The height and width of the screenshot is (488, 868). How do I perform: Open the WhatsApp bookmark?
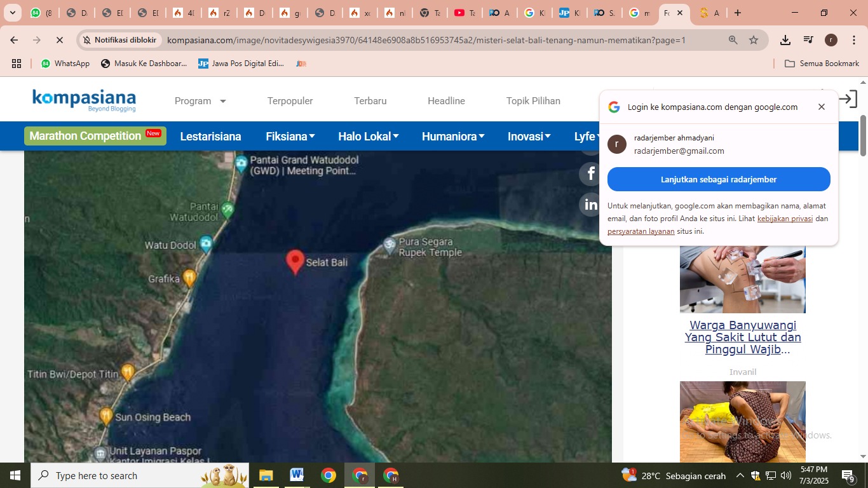[x=65, y=64]
